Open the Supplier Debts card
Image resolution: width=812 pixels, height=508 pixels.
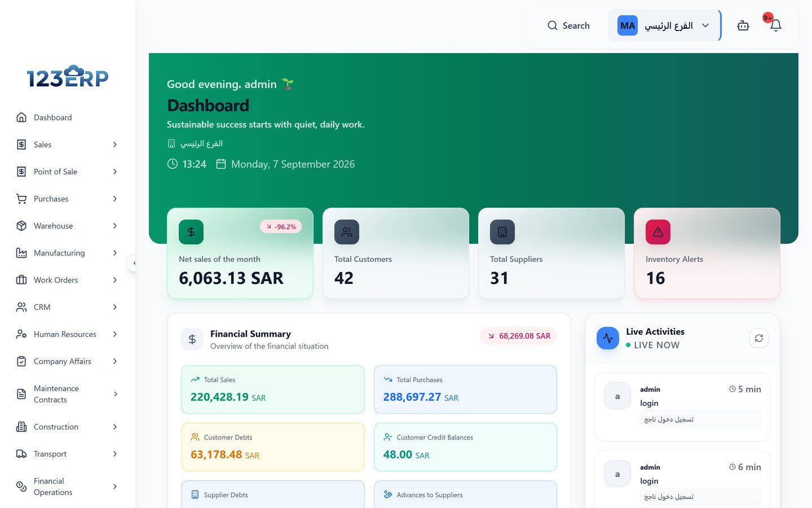[x=273, y=494]
